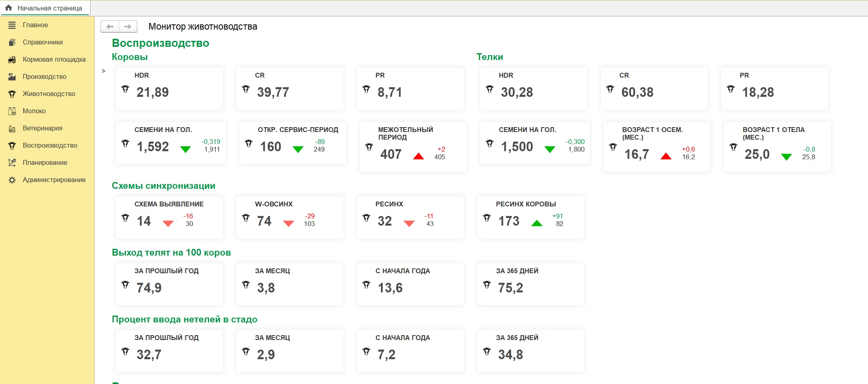Click the Кормовая площадка tractor icon
The image size is (868, 384).
12,60
